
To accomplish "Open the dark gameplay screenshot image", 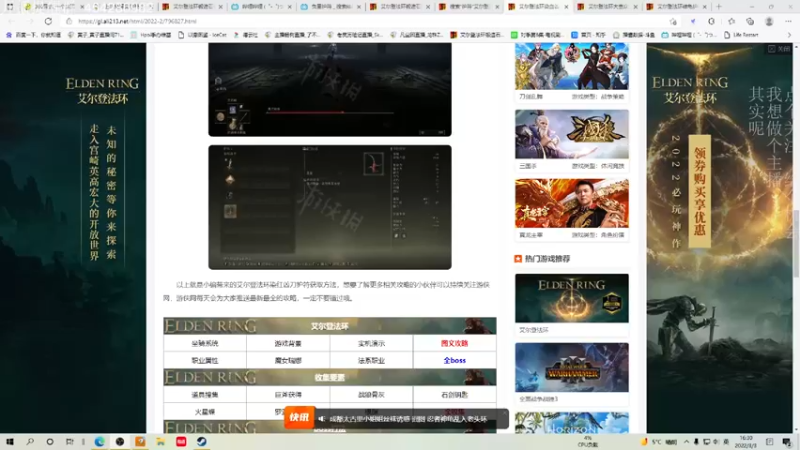I will pos(330,89).
